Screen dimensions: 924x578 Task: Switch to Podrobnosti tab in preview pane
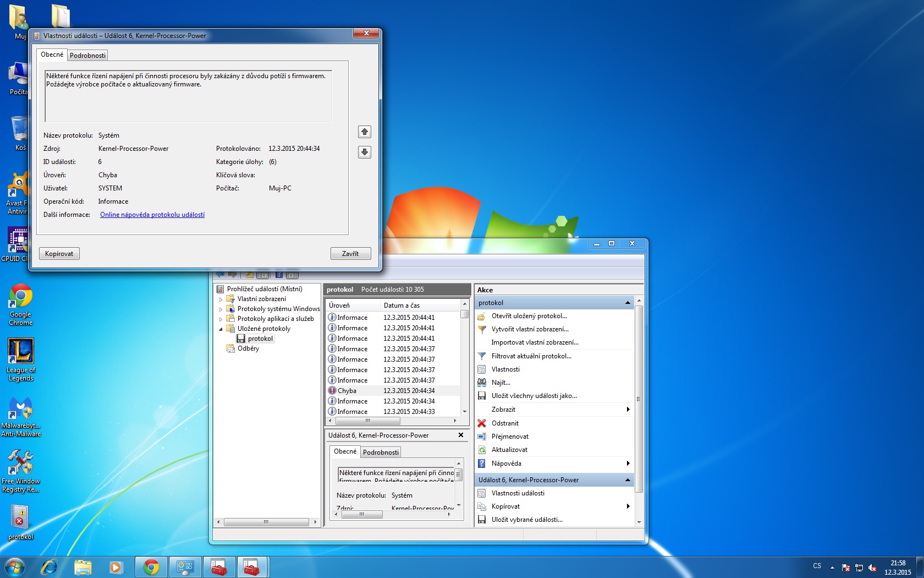(x=381, y=452)
